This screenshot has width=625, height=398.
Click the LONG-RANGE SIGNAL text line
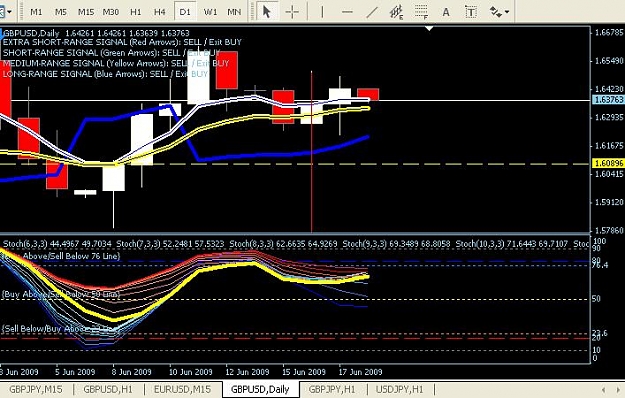[105, 74]
